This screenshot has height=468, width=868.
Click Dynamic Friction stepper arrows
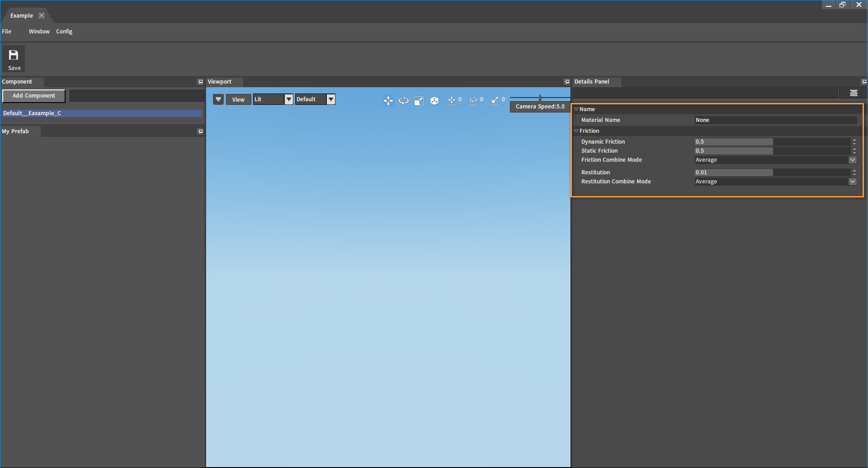click(854, 142)
